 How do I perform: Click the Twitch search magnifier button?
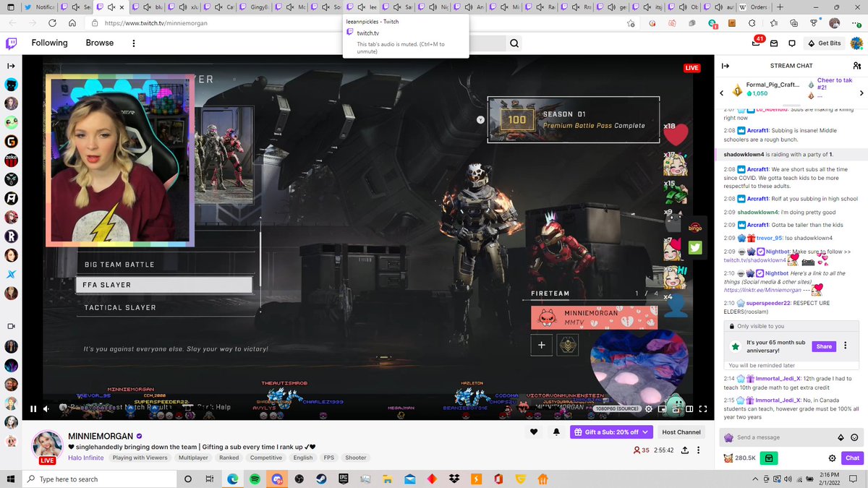point(514,43)
